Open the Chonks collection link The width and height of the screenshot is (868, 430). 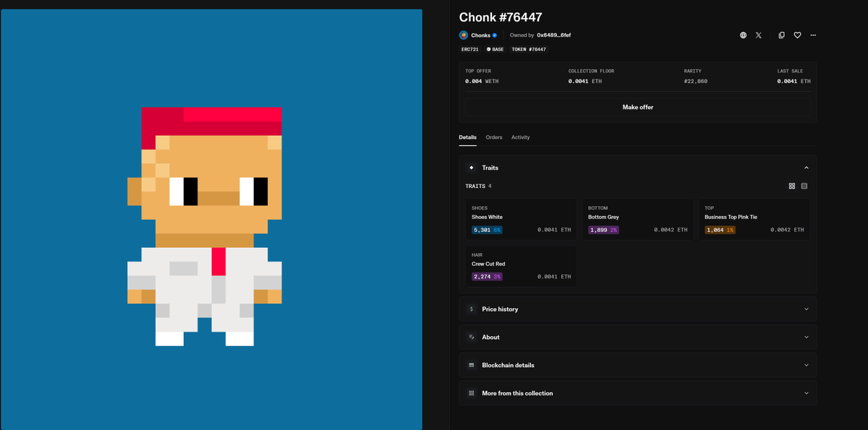coord(480,35)
